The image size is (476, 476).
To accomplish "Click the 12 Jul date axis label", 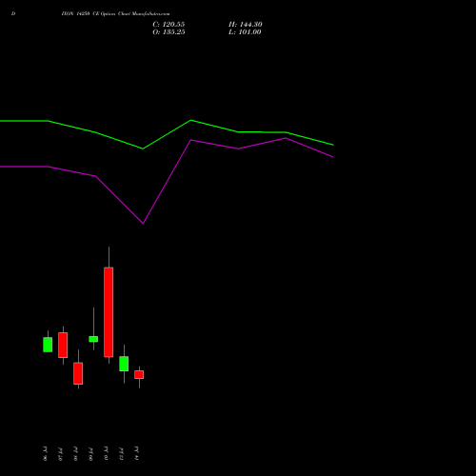I will pyautogui.click(x=121, y=454).
